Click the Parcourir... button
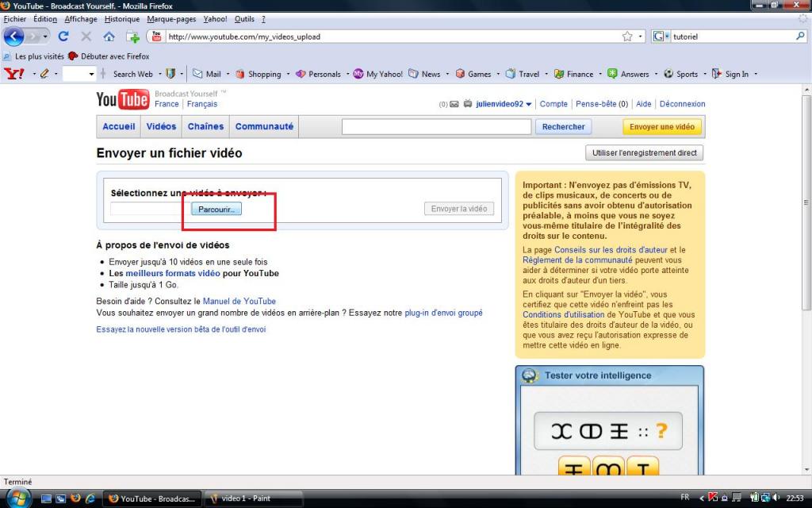 click(216, 209)
